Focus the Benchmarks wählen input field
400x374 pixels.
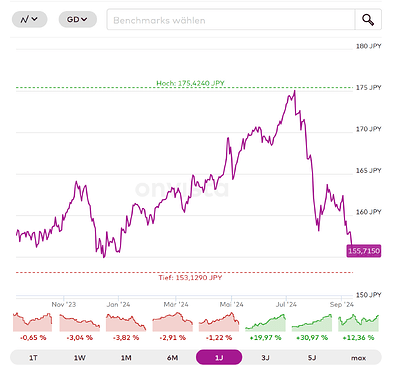[x=231, y=20]
